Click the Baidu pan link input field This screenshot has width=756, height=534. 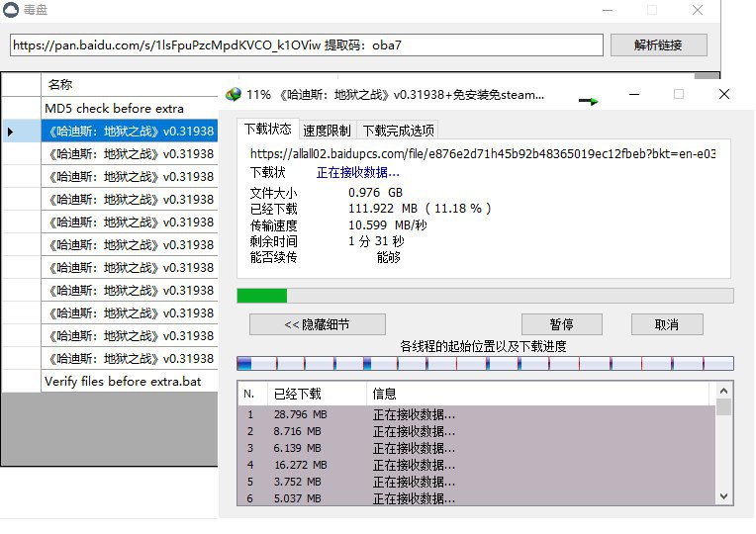[307, 45]
